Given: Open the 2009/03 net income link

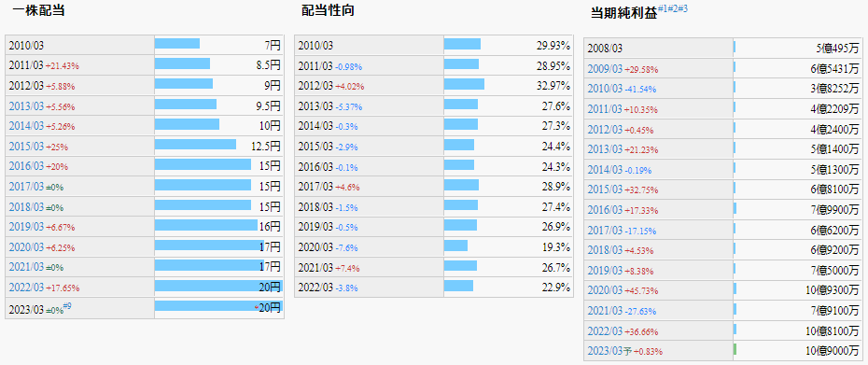Looking at the screenshot, I should click(605, 69).
